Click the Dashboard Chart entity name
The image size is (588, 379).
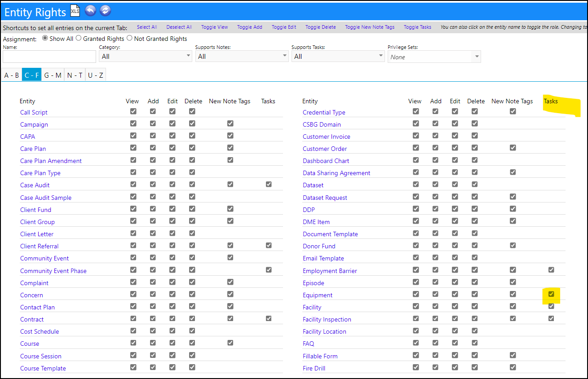click(326, 161)
